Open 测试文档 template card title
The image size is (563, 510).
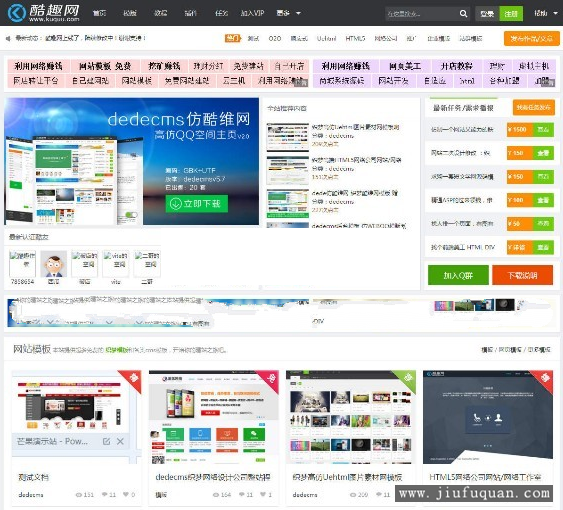point(33,477)
